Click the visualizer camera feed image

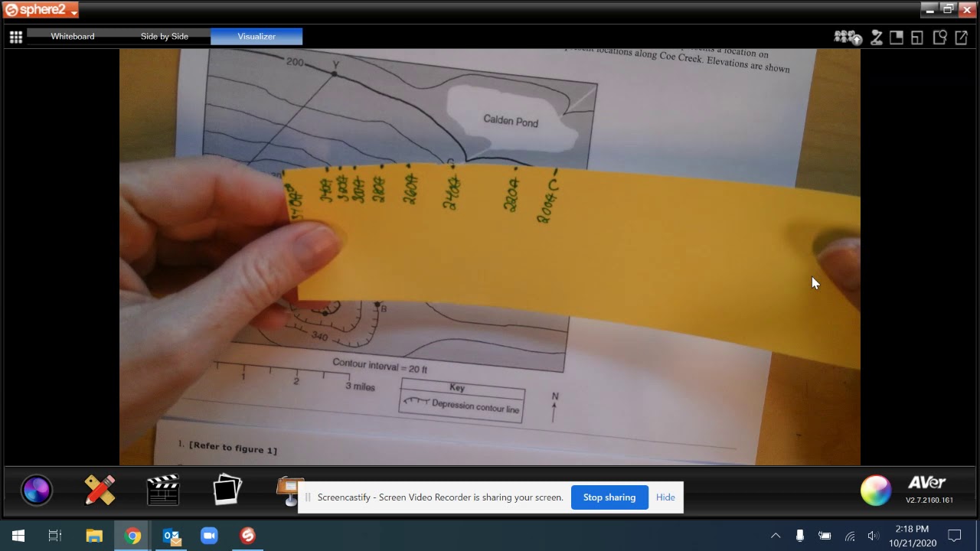[x=490, y=256]
